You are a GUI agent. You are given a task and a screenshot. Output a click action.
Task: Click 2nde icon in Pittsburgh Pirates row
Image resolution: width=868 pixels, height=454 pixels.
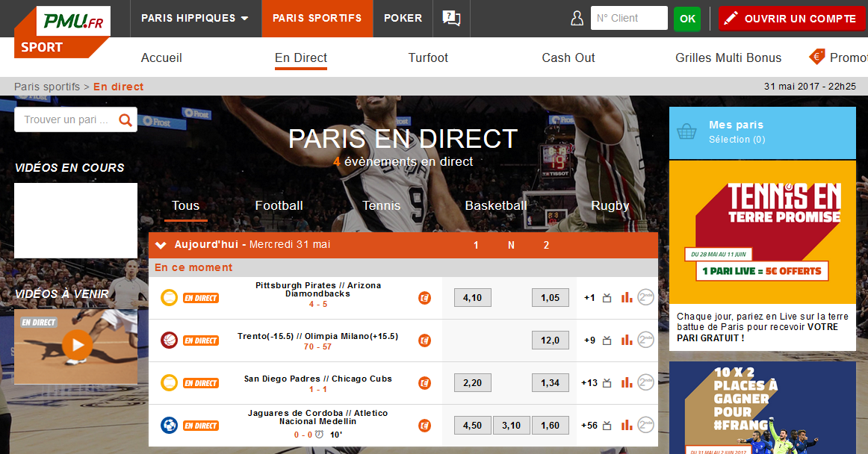[x=645, y=297]
